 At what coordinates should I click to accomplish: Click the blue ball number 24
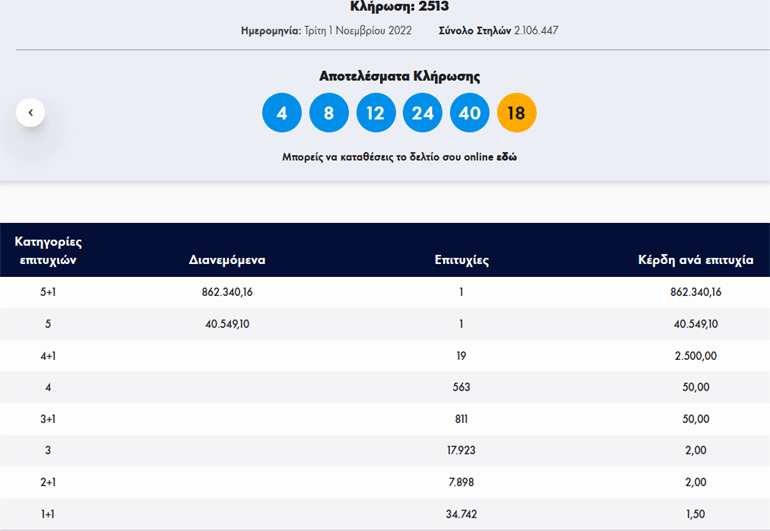(422, 113)
